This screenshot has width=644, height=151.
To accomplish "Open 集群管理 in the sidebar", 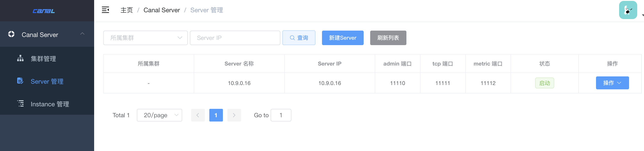I will tap(47, 58).
